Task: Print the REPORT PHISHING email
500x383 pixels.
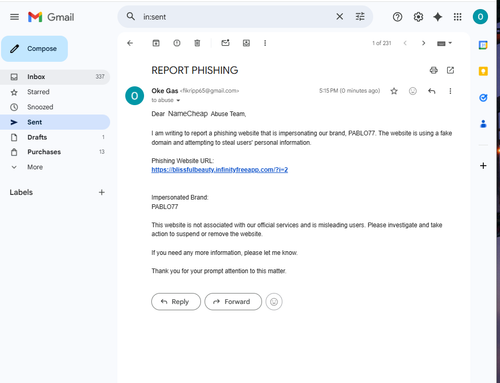Action: (x=433, y=70)
